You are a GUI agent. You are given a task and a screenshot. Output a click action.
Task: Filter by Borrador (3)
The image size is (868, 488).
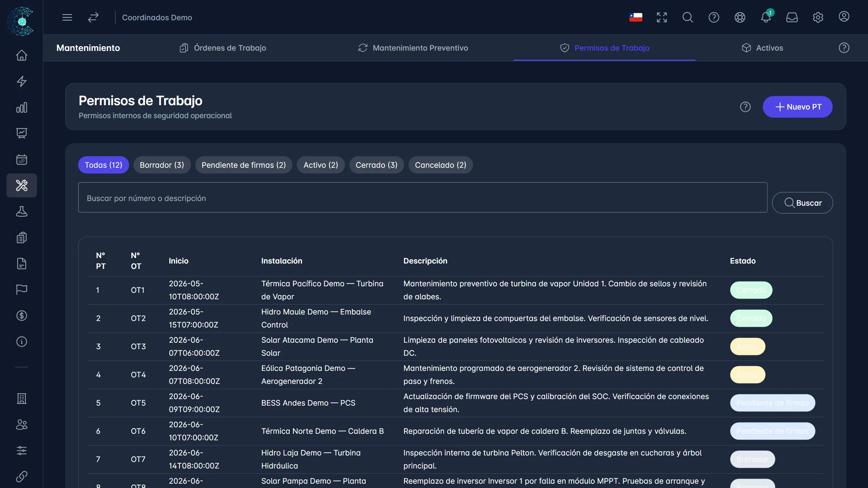click(162, 165)
